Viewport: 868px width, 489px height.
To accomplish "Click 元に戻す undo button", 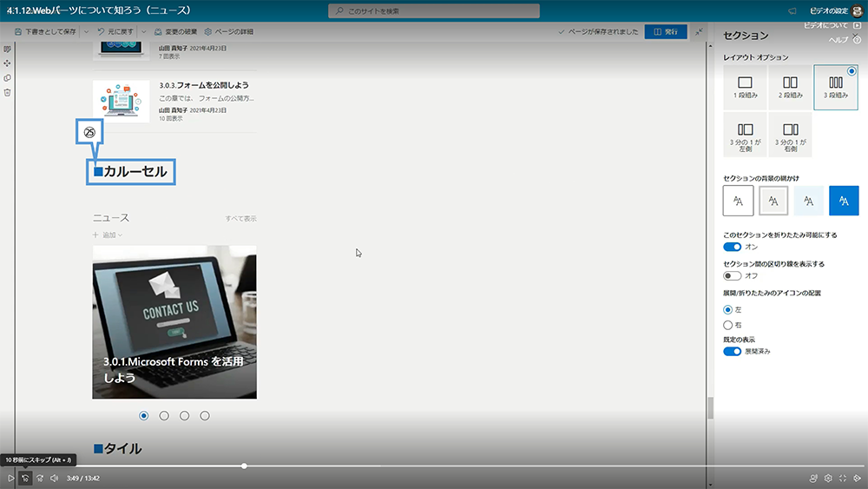I will tap(115, 31).
